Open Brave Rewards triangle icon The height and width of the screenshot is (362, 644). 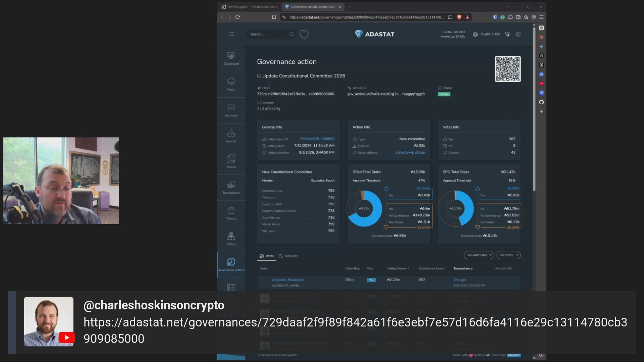click(x=467, y=17)
